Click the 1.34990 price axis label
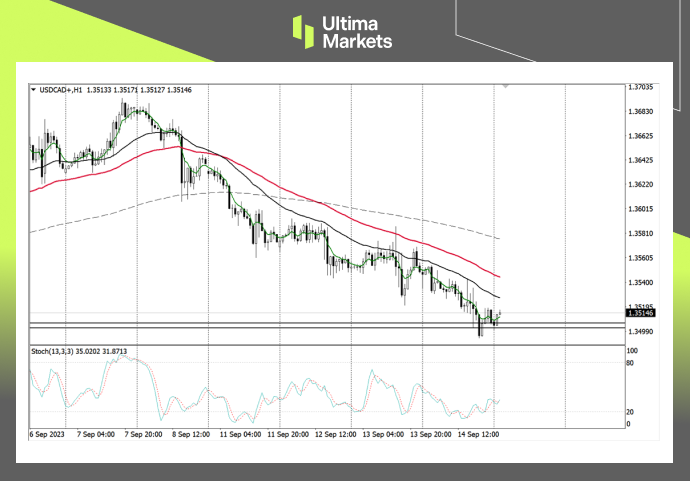690x481 pixels. coord(640,332)
